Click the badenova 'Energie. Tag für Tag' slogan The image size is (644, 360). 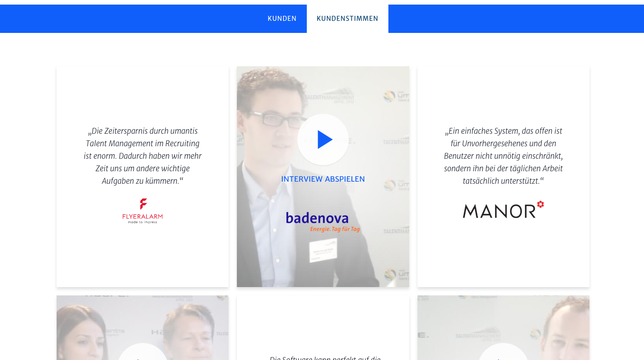pyautogui.click(x=335, y=229)
